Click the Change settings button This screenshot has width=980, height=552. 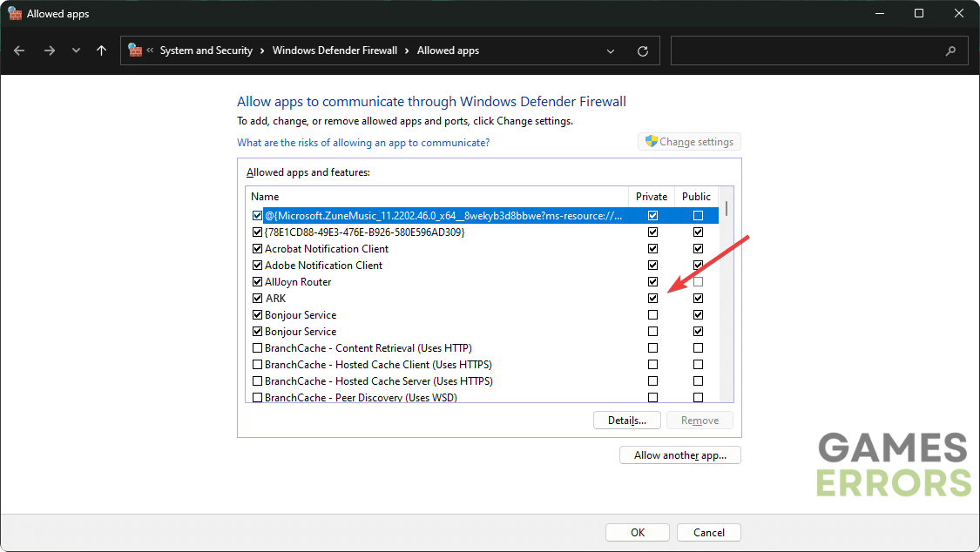click(x=689, y=142)
